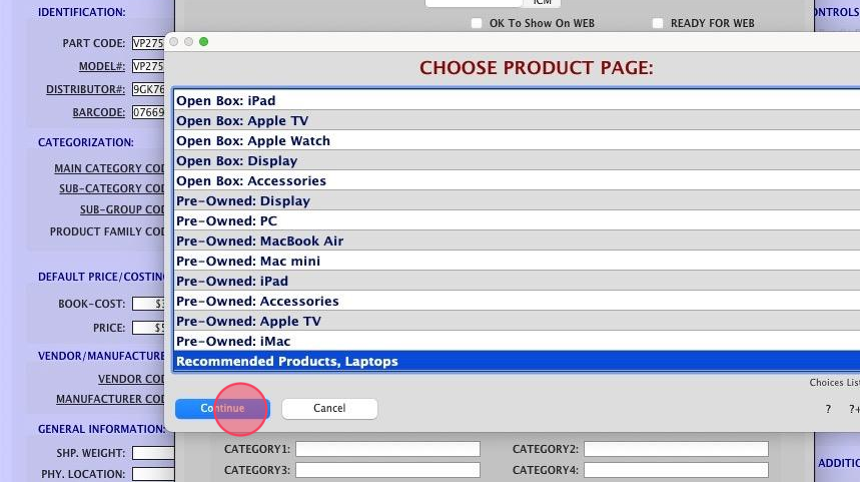Click the BARCODE underlined label
This screenshot has height=482, width=860.
point(99,112)
